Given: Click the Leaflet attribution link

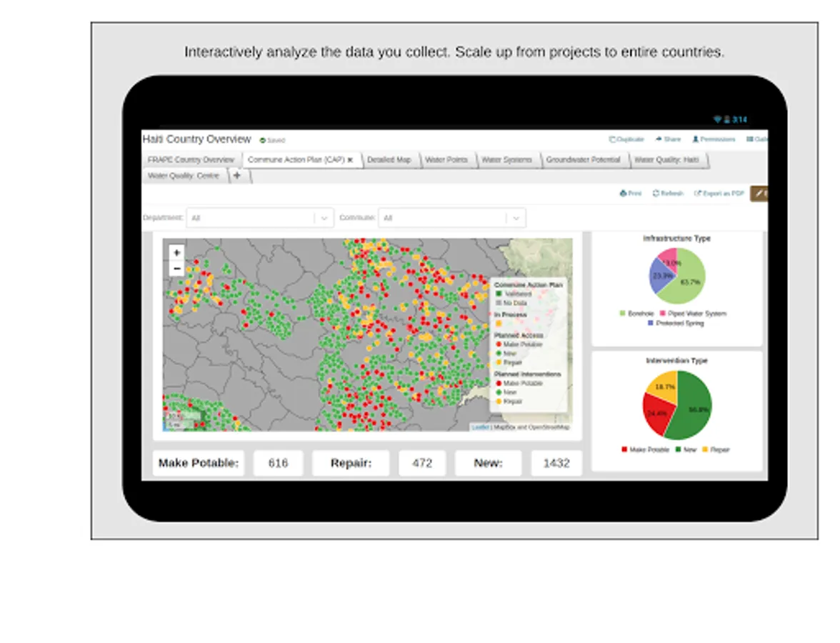Looking at the screenshot, I should pyautogui.click(x=480, y=427).
